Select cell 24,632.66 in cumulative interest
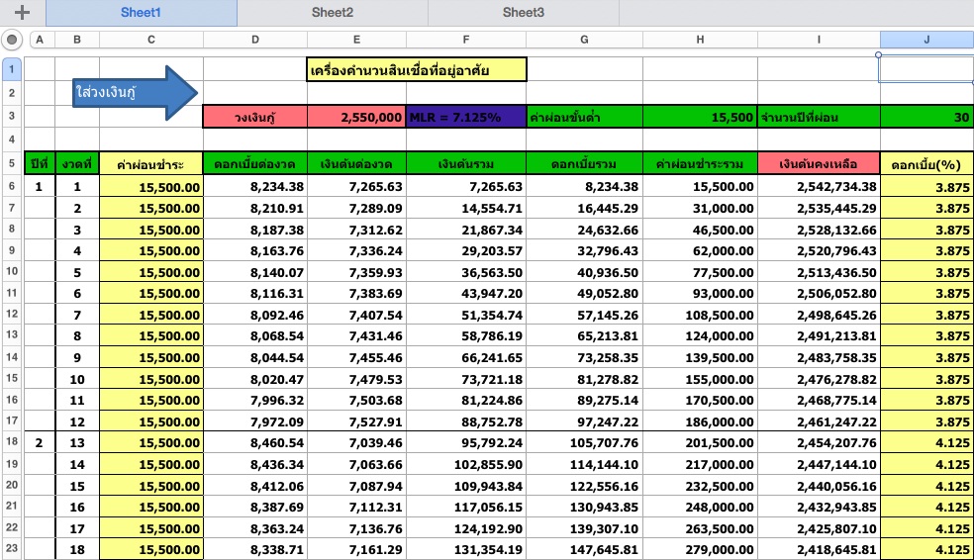The width and height of the screenshot is (974, 560). 585,230
